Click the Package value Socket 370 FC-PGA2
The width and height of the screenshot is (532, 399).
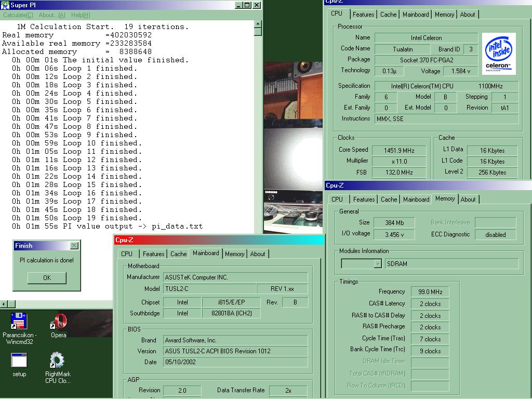(x=426, y=60)
